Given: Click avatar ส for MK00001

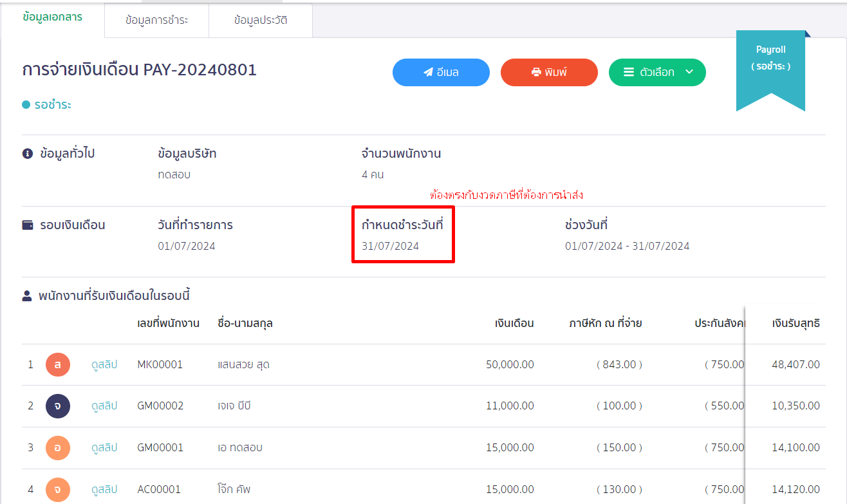Looking at the screenshot, I should [x=57, y=365].
